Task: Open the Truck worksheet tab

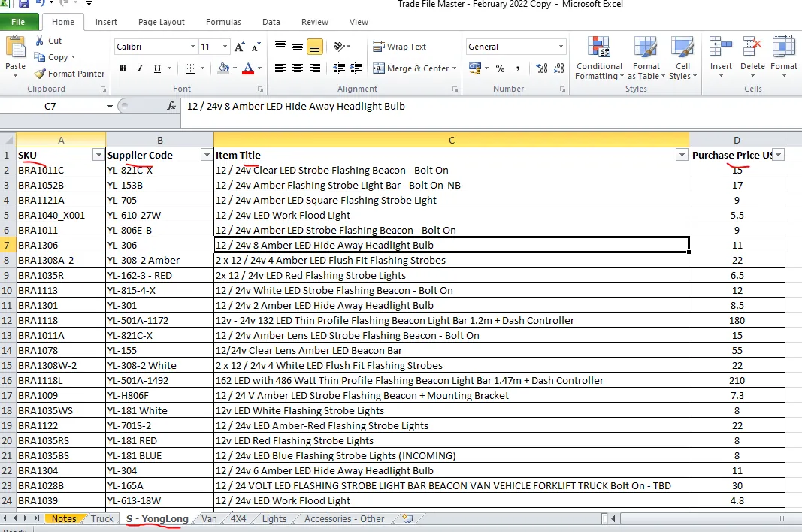Action: click(x=102, y=518)
